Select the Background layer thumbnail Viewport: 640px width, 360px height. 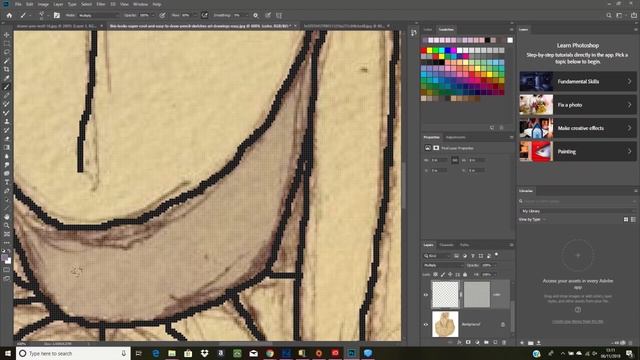(x=445, y=324)
